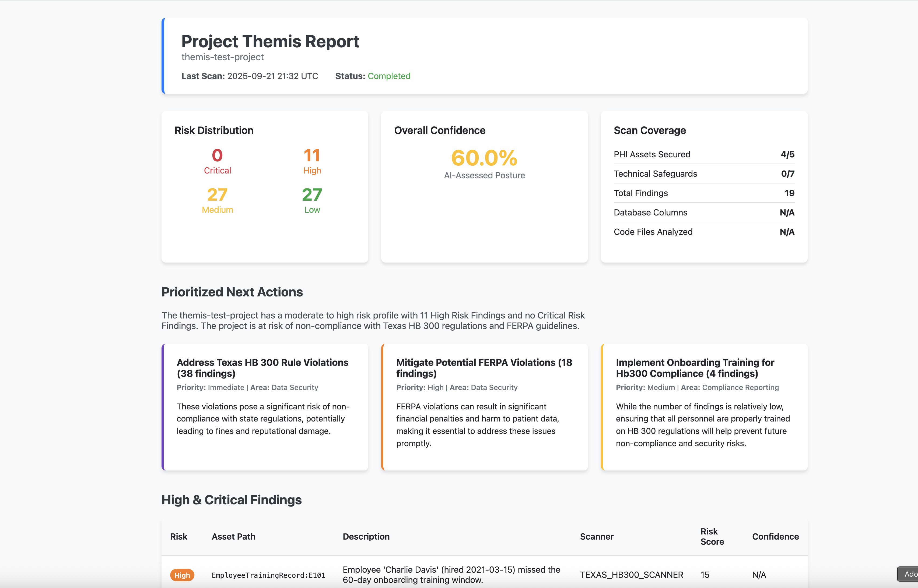The image size is (918, 588).
Task: Click the Description column header
Action: pyautogui.click(x=366, y=536)
